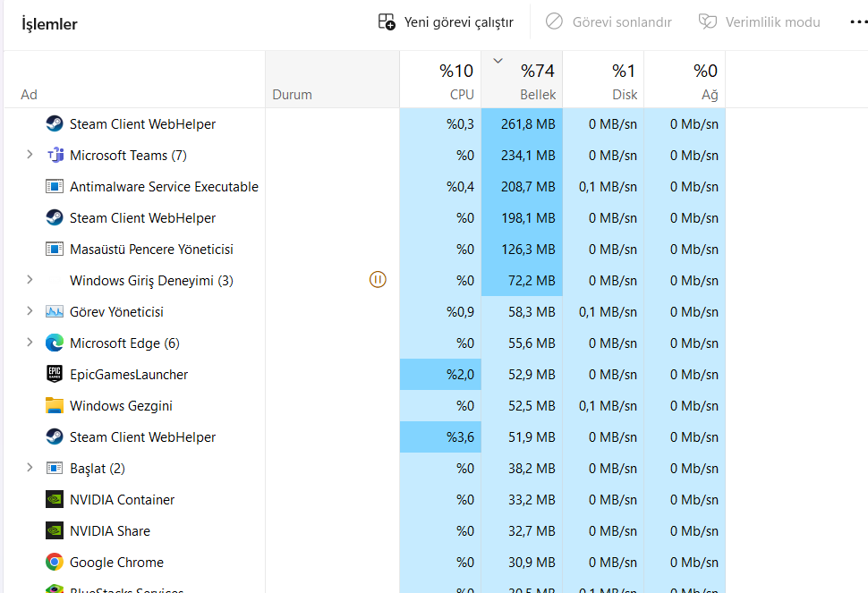Expand the Başlat process group
Screen dimensions: 868x593
[x=30, y=468]
